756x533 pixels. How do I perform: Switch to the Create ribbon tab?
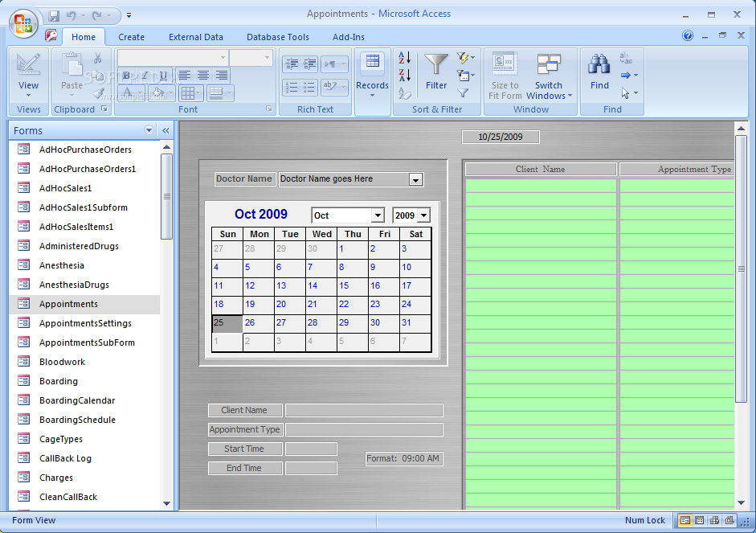[x=131, y=37]
